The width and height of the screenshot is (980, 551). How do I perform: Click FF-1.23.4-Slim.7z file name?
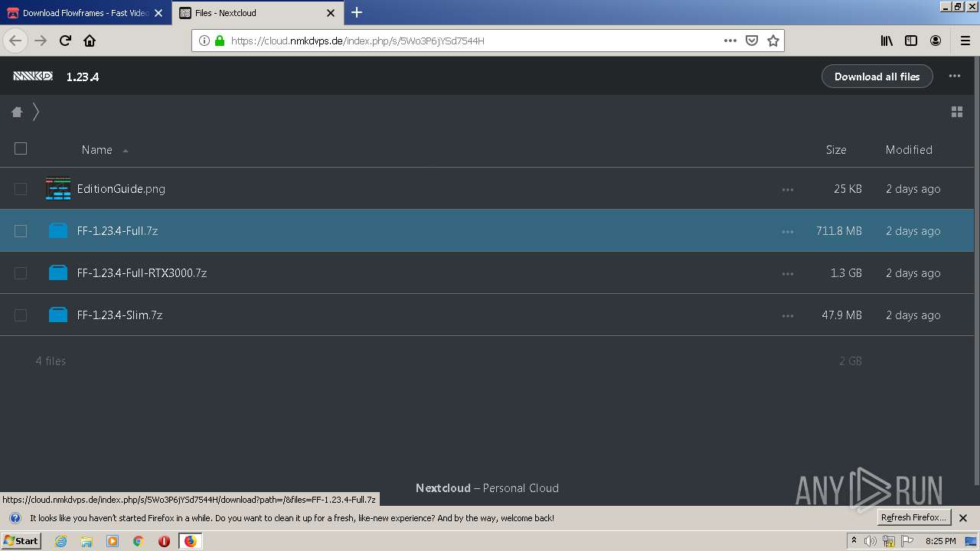pos(119,315)
